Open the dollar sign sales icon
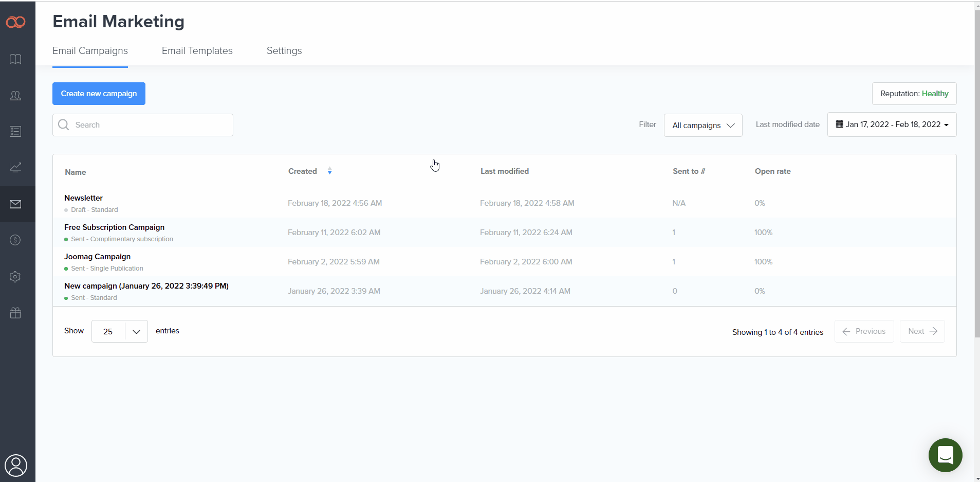 click(15, 240)
